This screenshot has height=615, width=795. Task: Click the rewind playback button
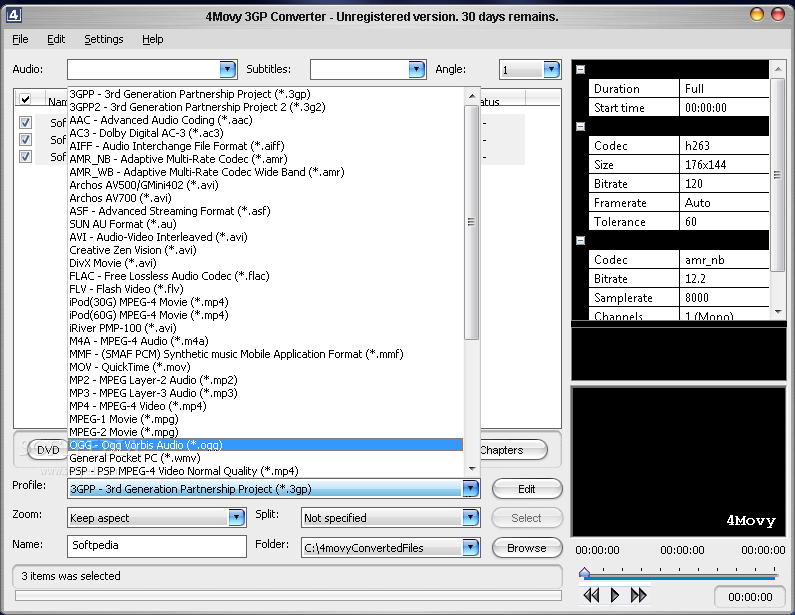pyautogui.click(x=591, y=595)
